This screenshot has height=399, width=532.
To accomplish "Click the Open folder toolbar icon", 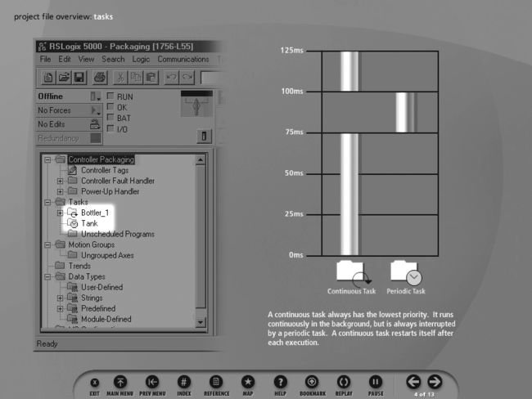I will [64, 78].
